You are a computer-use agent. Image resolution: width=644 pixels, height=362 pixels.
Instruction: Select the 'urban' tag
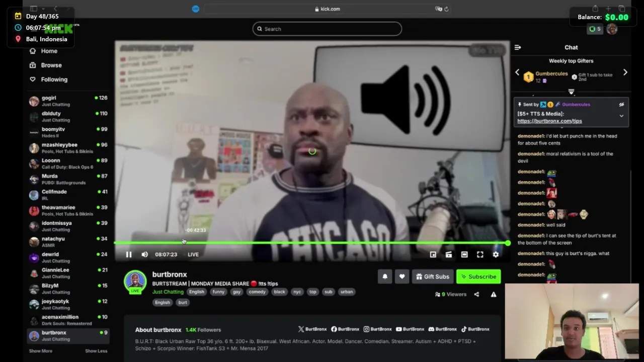(x=347, y=292)
